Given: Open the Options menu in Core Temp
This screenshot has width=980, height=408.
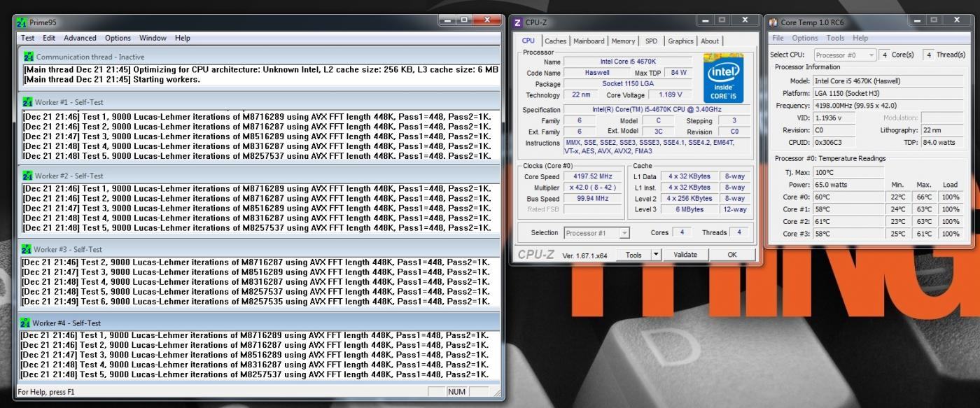Looking at the screenshot, I should [805, 38].
